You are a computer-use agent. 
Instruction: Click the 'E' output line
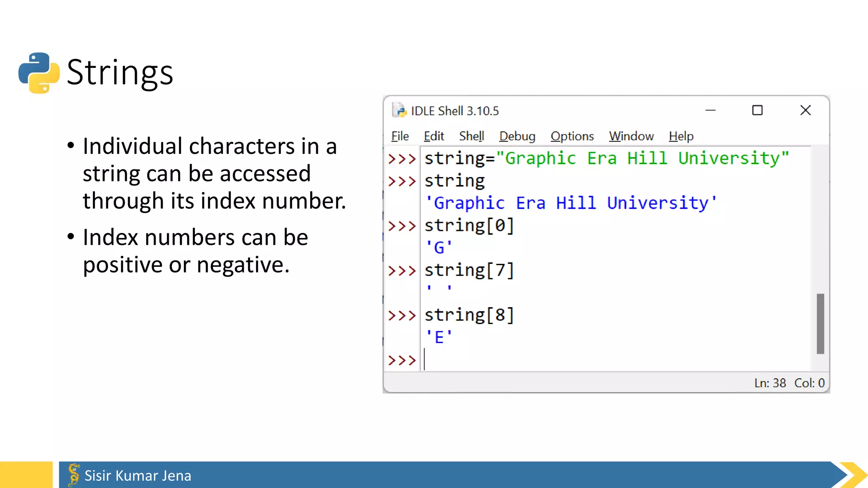coord(439,337)
